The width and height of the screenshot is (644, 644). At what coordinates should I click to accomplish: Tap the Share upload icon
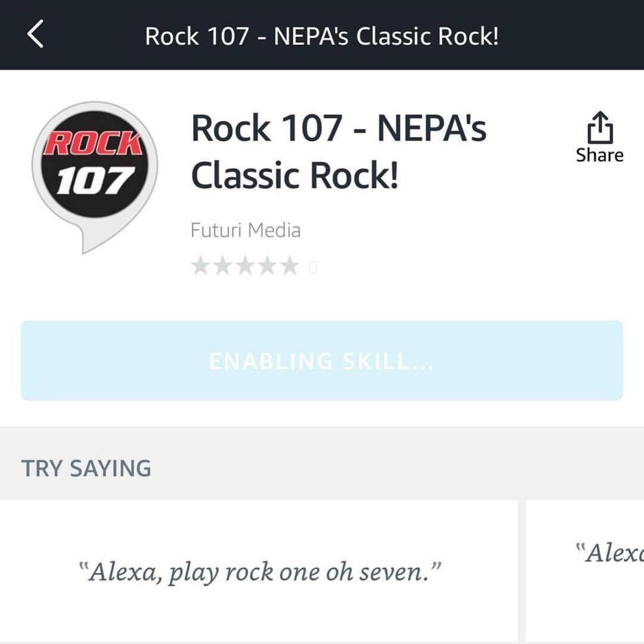(600, 127)
